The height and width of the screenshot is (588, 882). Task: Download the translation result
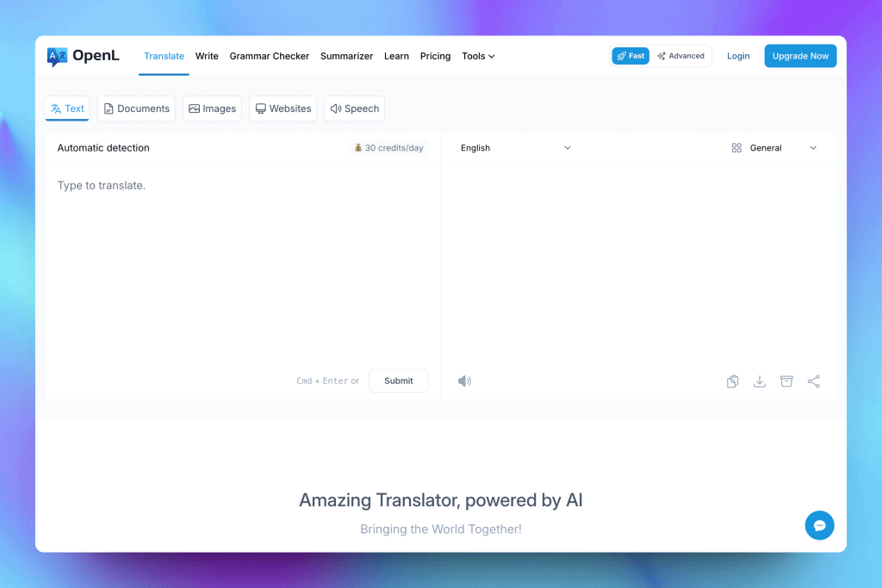coord(760,381)
